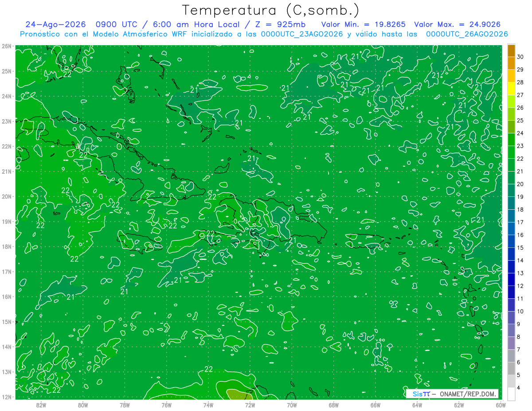Click the "80W" longitude label
The height and width of the screenshot is (411, 532).
(82, 405)
